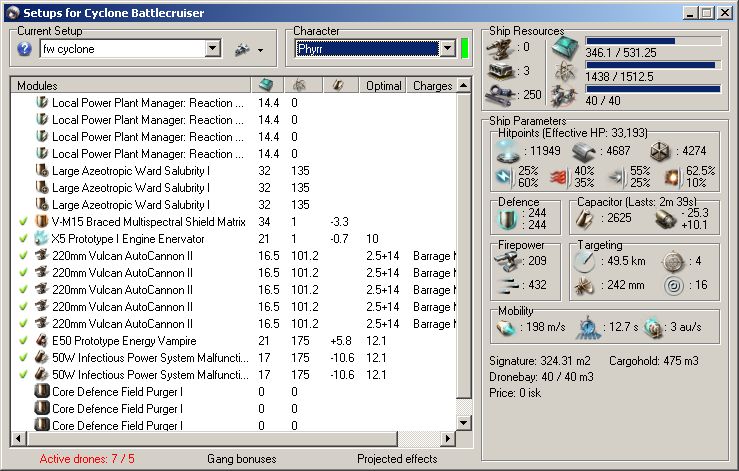Click the align time icon showing 12.7 s
739x471 pixels.
point(588,327)
